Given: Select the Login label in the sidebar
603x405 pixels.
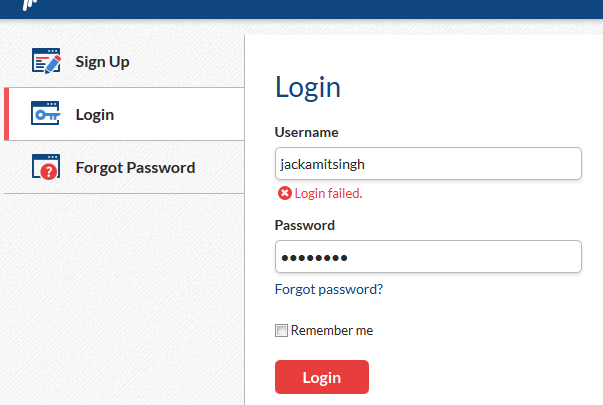Looking at the screenshot, I should [x=95, y=115].
